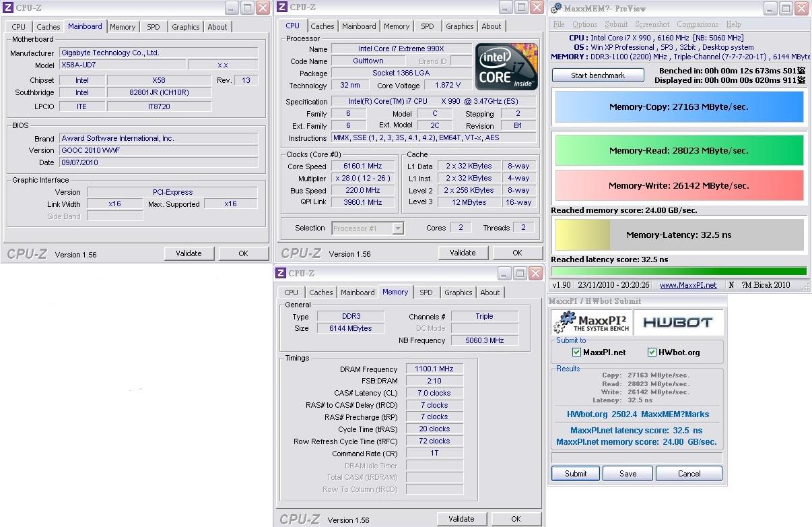This screenshot has width=812, height=527.
Task: Open About tab in motherboard info window
Action: click(217, 27)
